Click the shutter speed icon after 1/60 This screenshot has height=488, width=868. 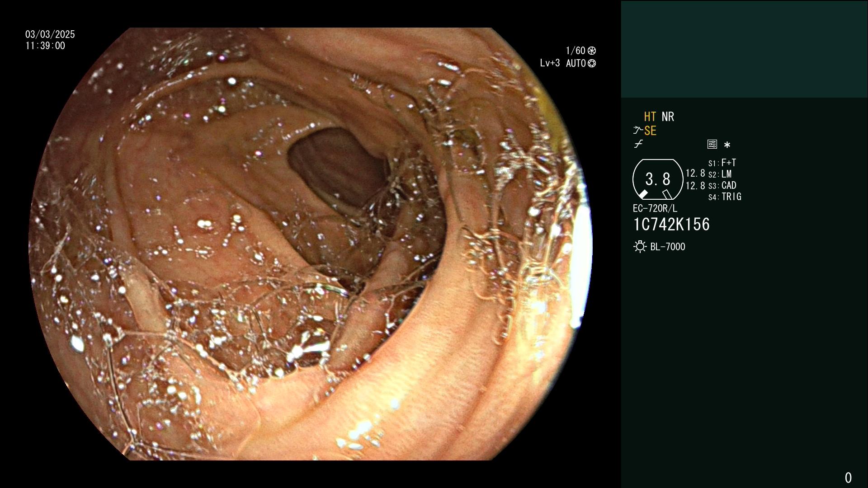[592, 51]
